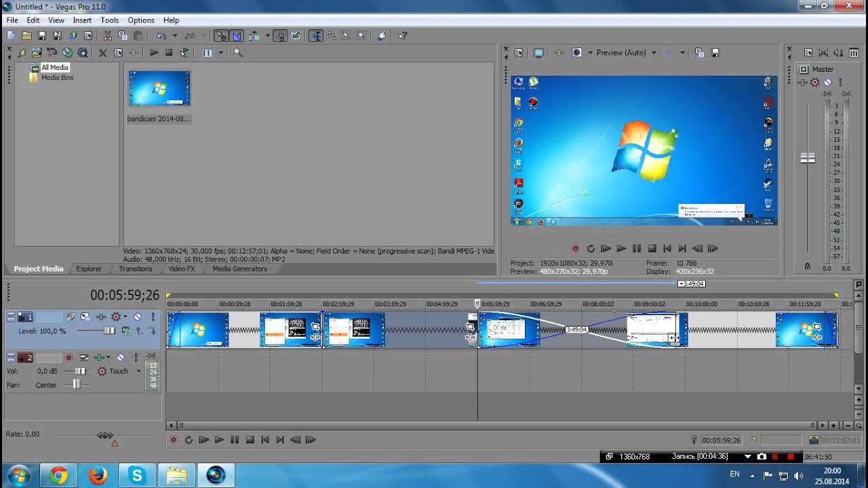The image size is (868, 488).
Task: Click the What's This help pointer icon
Action: (403, 36)
